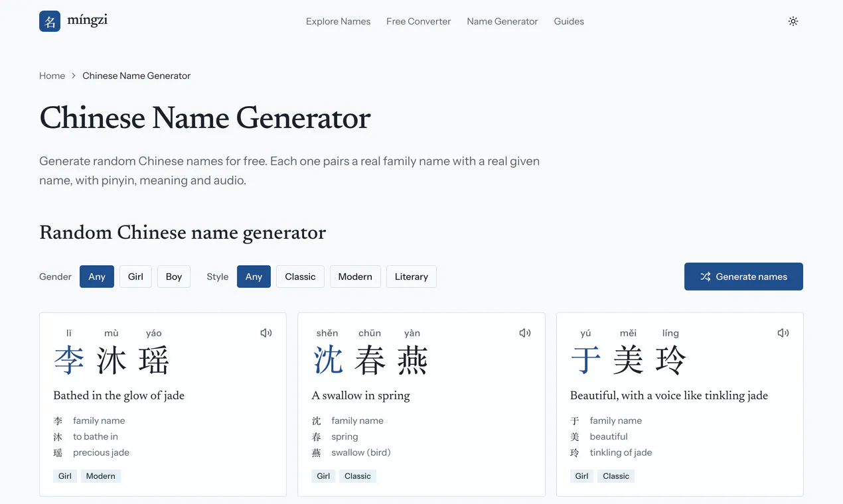This screenshot has width=843, height=504.
Task: Click the large 李 family name character
Action: tap(69, 361)
